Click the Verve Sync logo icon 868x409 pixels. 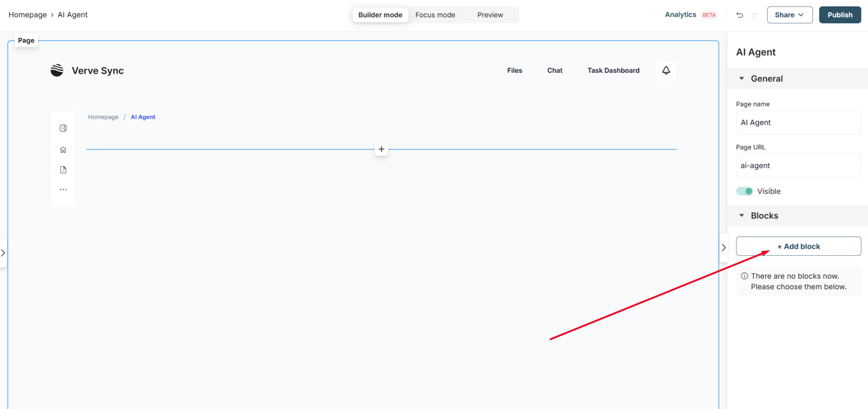click(57, 70)
